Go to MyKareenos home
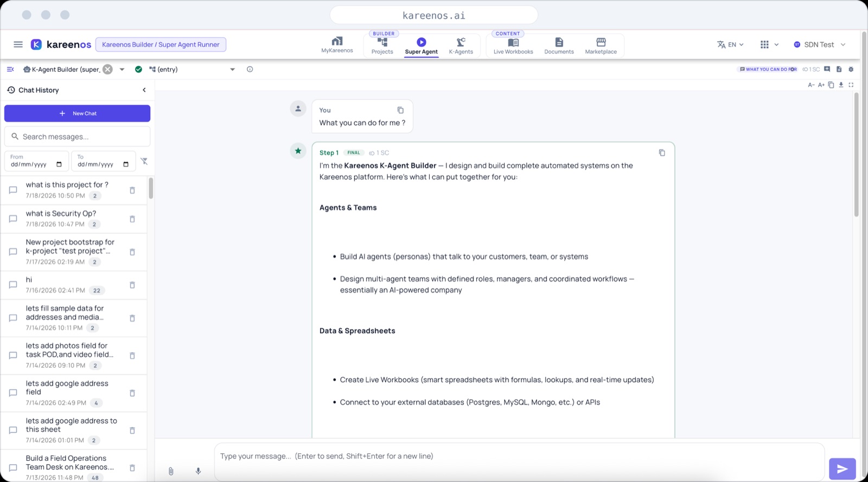Image resolution: width=868 pixels, height=482 pixels. tap(337, 45)
